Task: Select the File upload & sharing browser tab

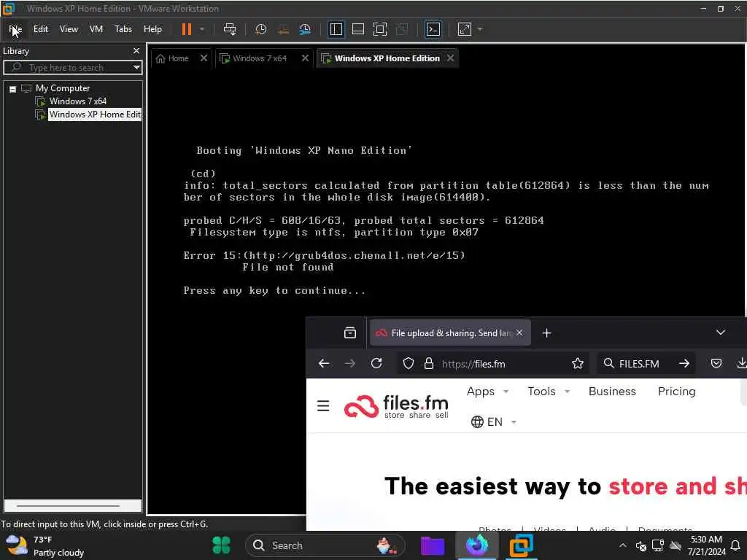Action: [450, 332]
